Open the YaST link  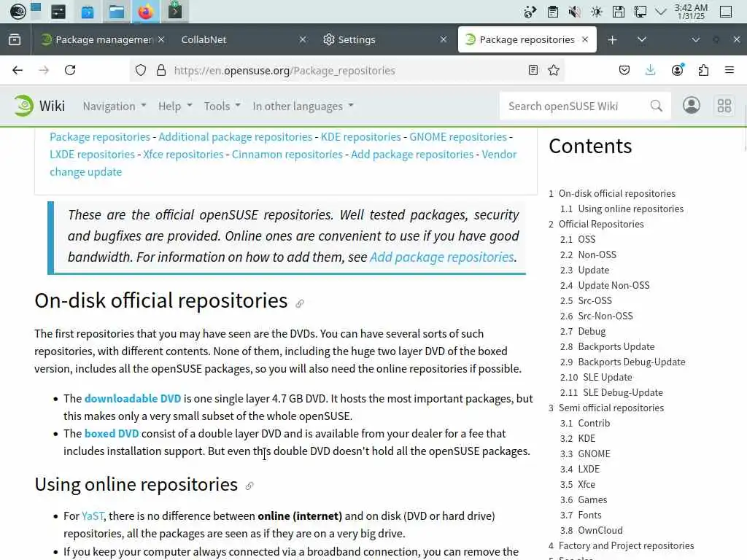pos(93,516)
